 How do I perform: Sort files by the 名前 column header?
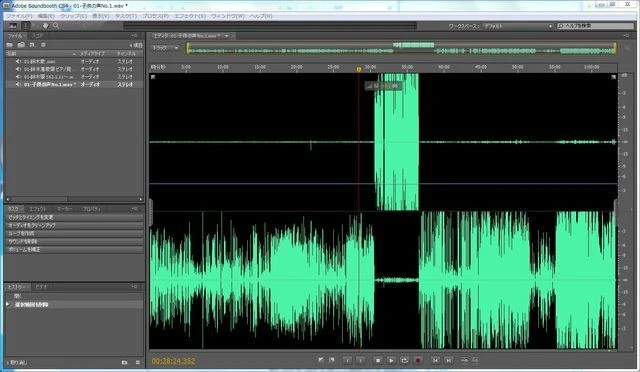[41, 53]
